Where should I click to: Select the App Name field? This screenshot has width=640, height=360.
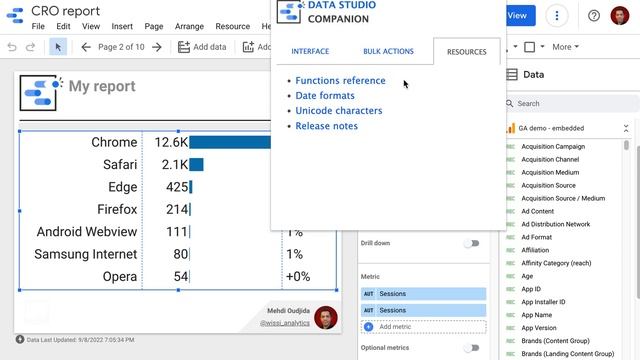(536, 315)
